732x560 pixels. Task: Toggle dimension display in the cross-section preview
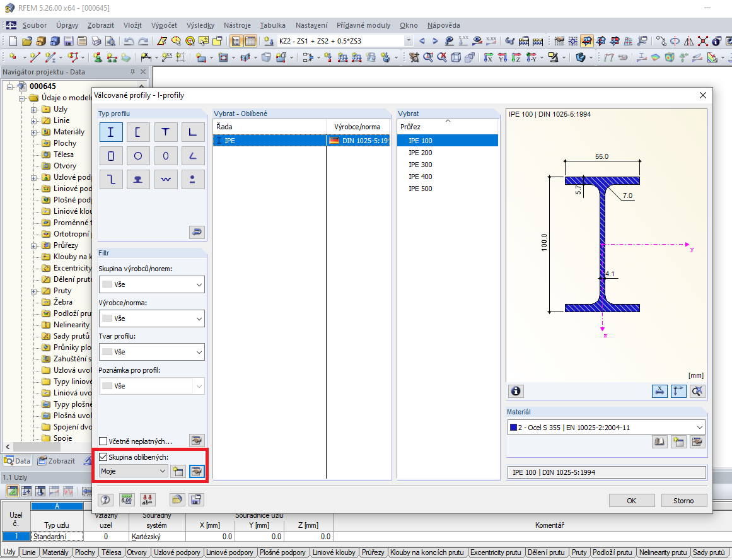coord(659,391)
